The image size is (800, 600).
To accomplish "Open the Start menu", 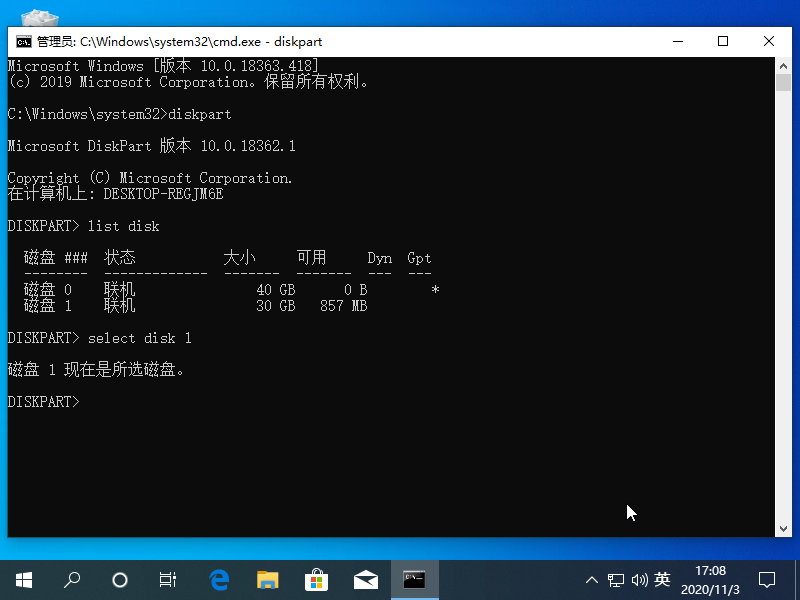I will click(x=23, y=580).
